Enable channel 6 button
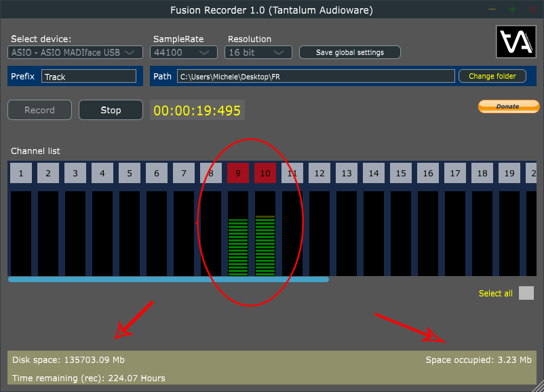 [157, 173]
